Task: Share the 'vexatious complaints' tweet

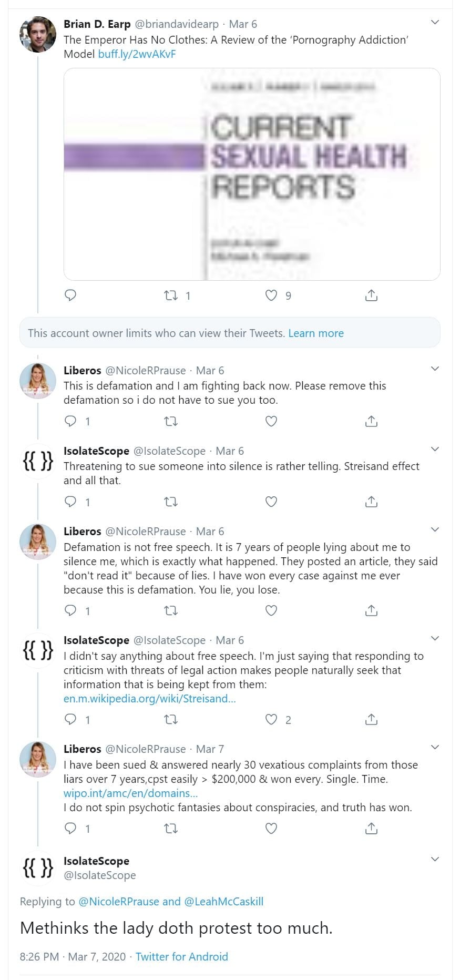Action: 371,828
